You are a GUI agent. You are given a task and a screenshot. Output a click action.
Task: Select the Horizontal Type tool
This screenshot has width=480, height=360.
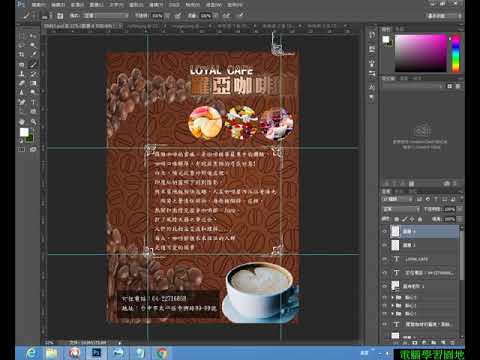[x=33, y=102]
